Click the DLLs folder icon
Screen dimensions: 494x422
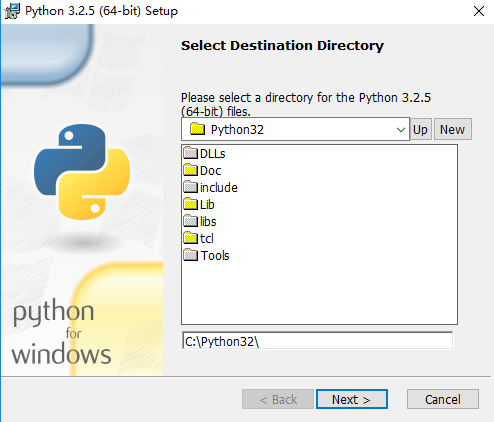pyautogui.click(x=191, y=153)
